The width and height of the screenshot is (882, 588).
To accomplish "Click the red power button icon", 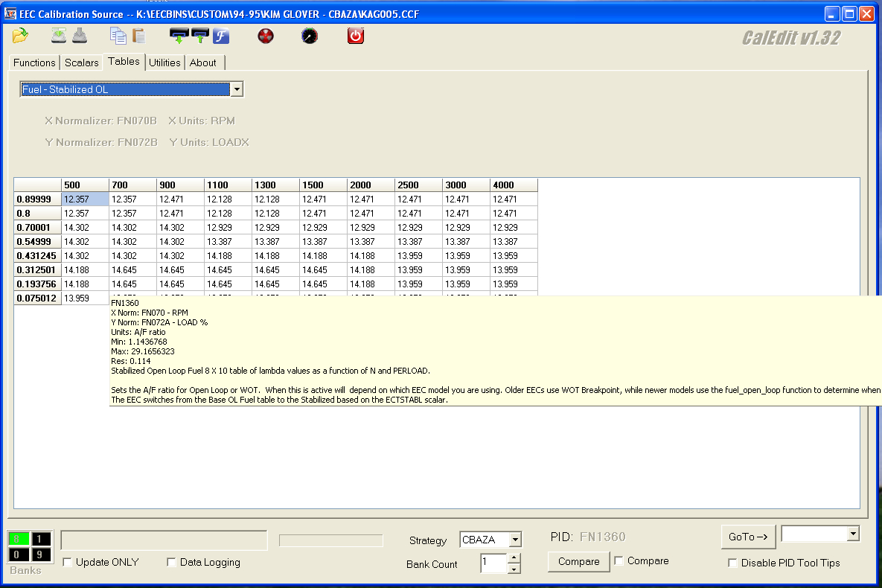I will [356, 35].
